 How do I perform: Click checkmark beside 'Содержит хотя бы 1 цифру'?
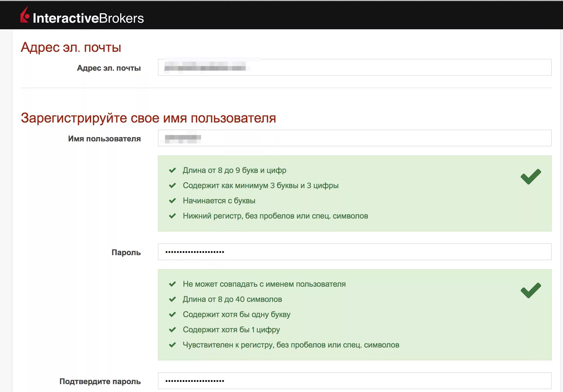(x=172, y=330)
